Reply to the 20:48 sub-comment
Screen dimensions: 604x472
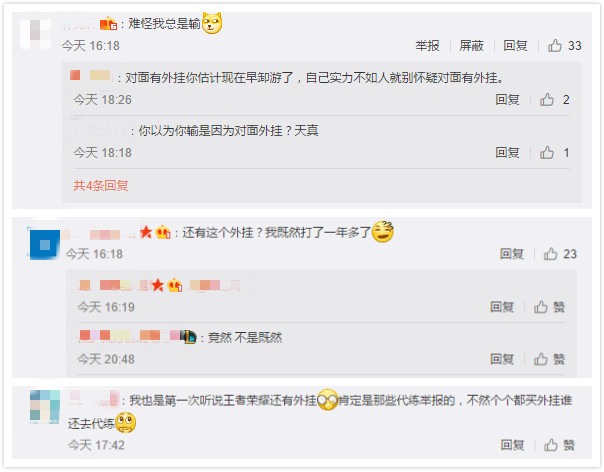click(x=502, y=359)
